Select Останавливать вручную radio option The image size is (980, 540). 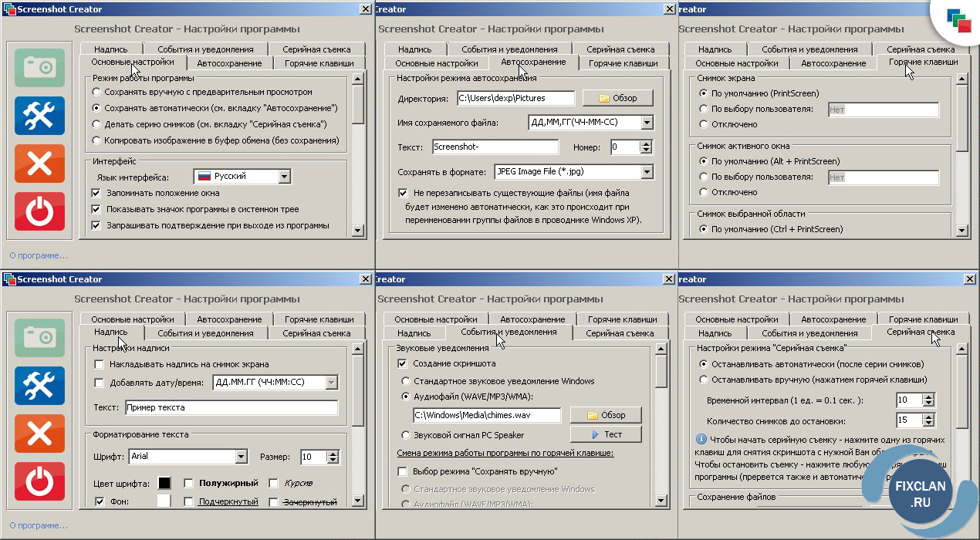click(x=703, y=380)
